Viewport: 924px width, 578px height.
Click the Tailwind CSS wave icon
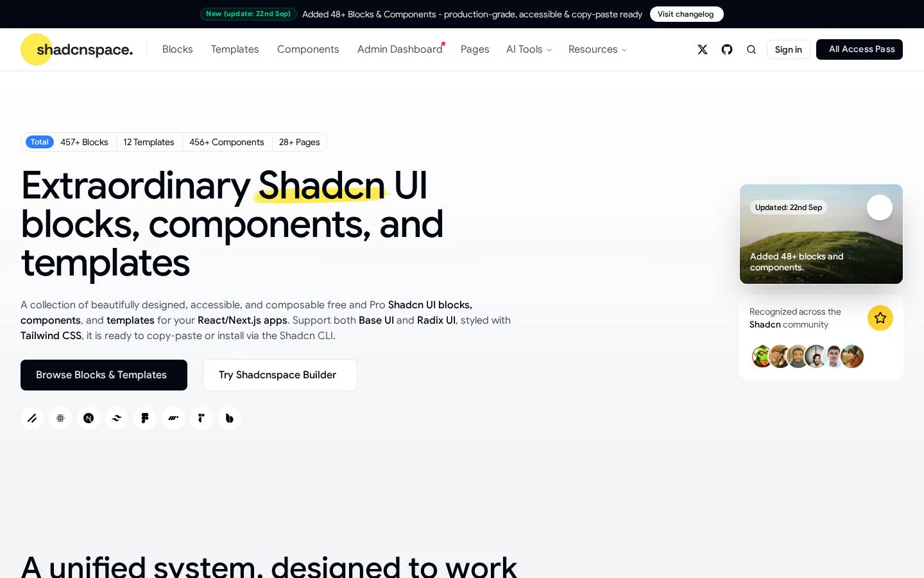pyautogui.click(x=117, y=418)
